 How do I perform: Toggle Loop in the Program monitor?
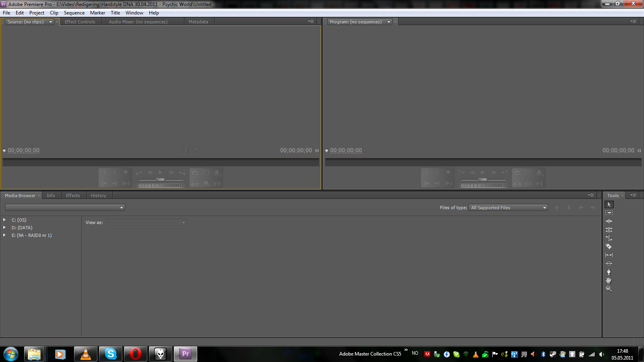(518, 173)
